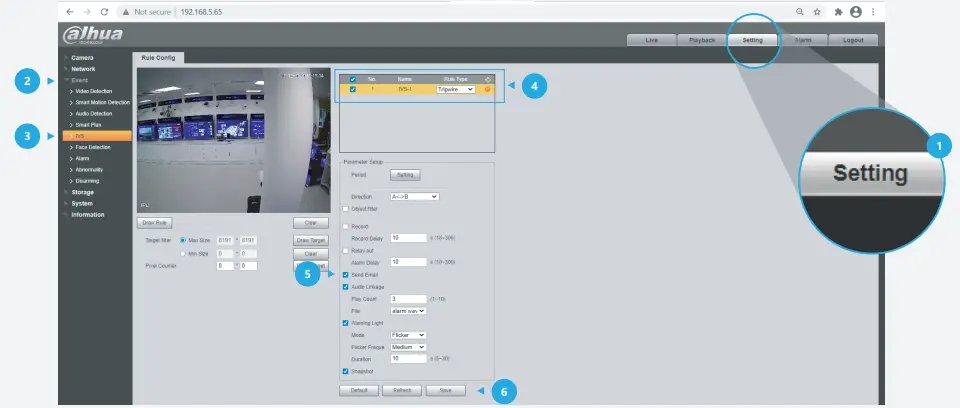Open the Live tab
This screenshot has width=960, height=408.
click(x=651, y=40)
